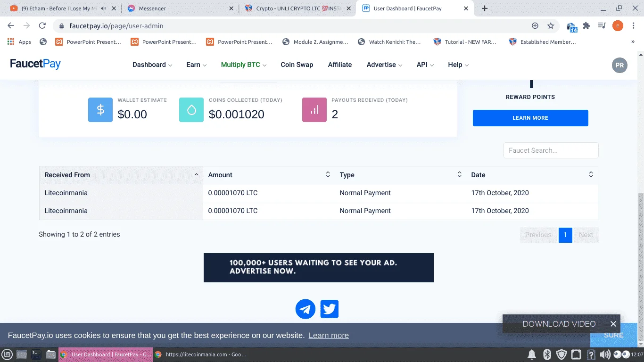Open the Coin Swap page
Viewport: 644px width, 362px height.
click(297, 65)
